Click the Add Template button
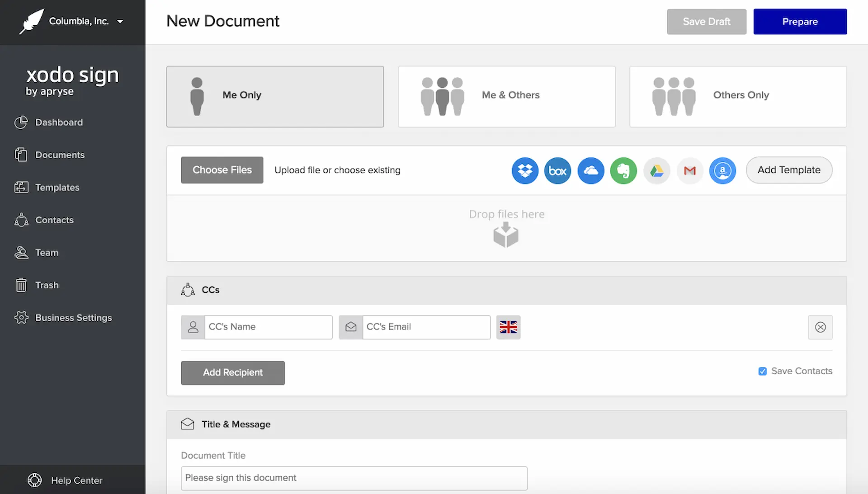Screen dimensions: 868x494 (789, 170)
